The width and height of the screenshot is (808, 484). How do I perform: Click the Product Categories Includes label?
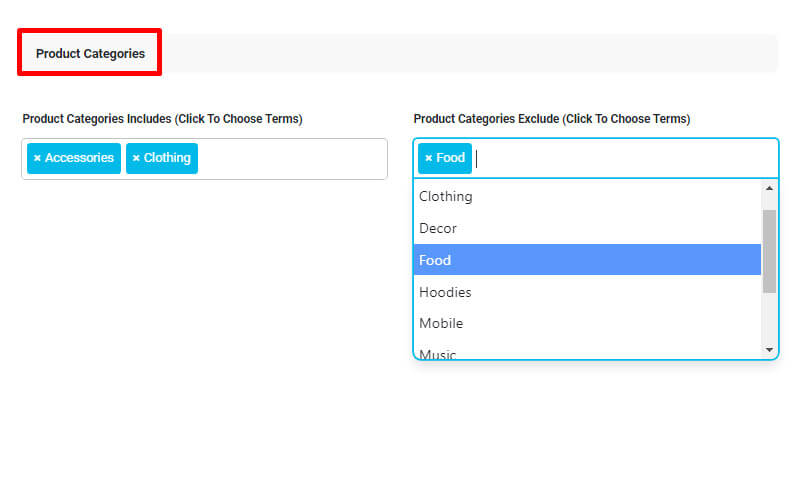pyautogui.click(x=162, y=119)
